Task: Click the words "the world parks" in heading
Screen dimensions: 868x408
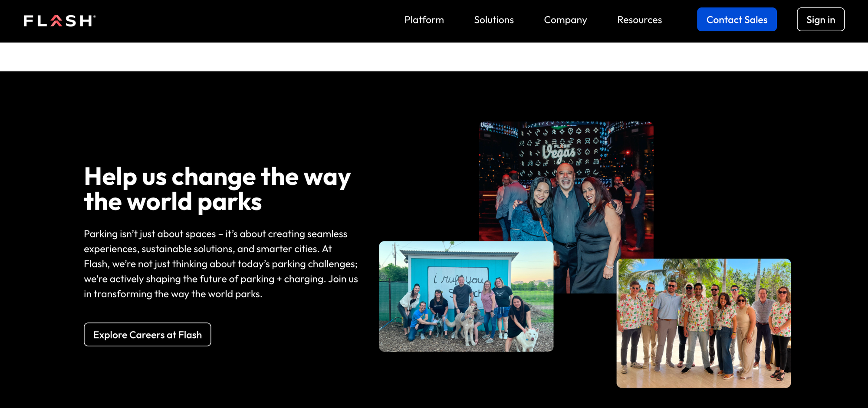Action: click(173, 202)
